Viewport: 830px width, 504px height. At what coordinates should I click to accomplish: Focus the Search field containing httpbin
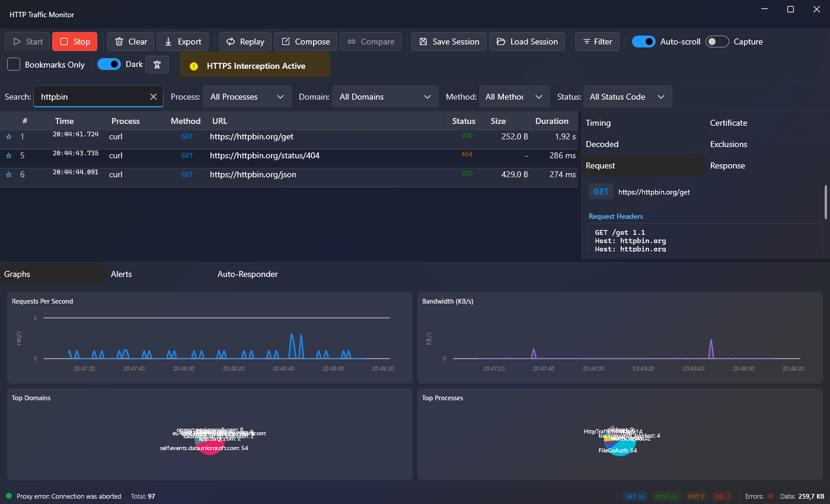[98, 97]
